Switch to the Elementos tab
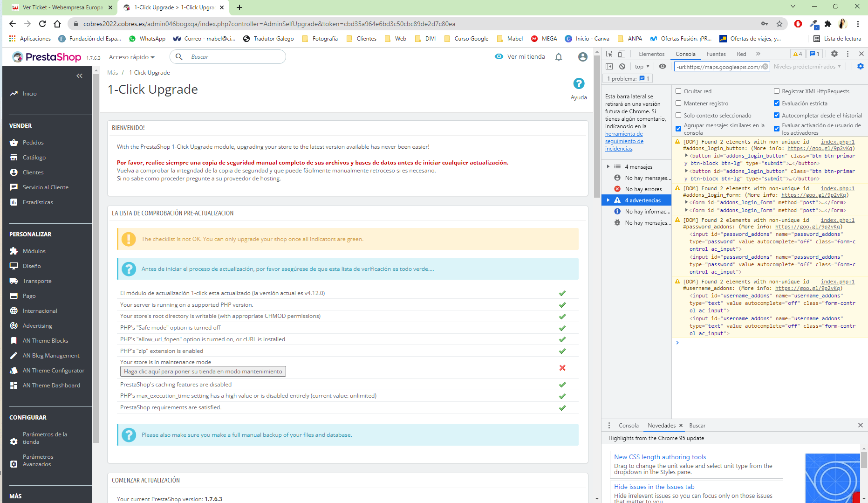This screenshot has height=503, width=868. point(651,54)
